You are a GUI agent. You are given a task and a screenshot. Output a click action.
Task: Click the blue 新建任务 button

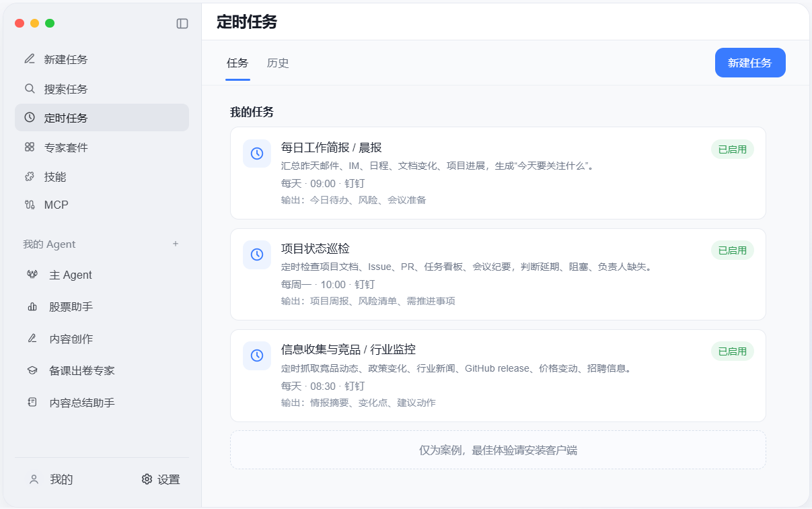point(750,63)
